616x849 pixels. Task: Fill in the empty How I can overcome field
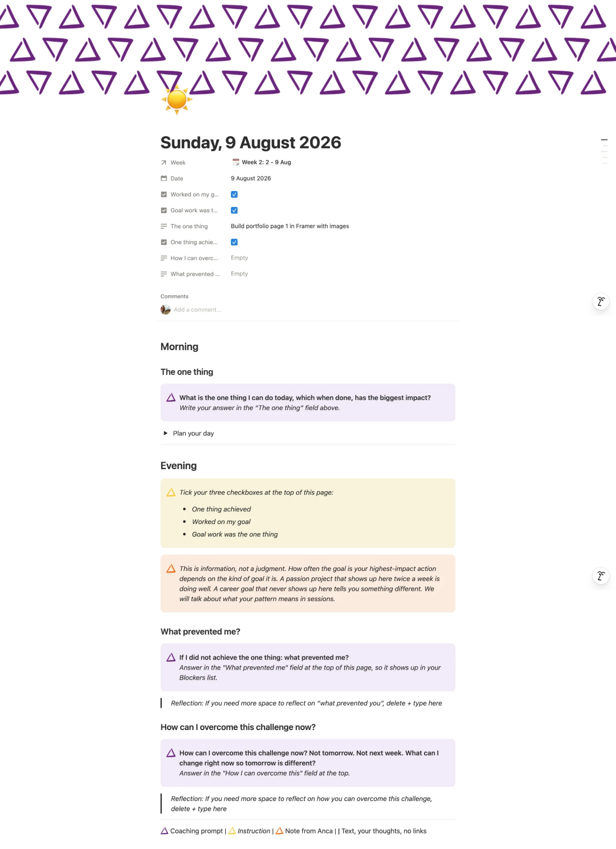coord(239,258)
